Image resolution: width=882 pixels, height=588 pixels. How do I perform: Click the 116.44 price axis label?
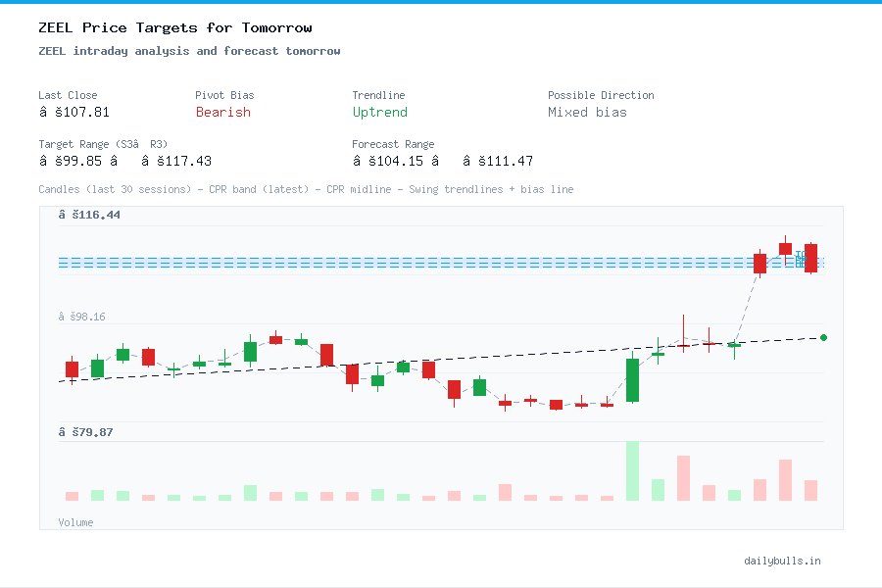tap(89, 215)
